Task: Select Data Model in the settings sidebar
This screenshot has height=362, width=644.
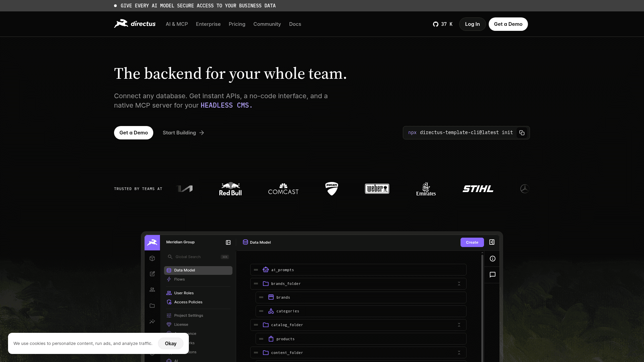Action: click(x=198, y=270)
